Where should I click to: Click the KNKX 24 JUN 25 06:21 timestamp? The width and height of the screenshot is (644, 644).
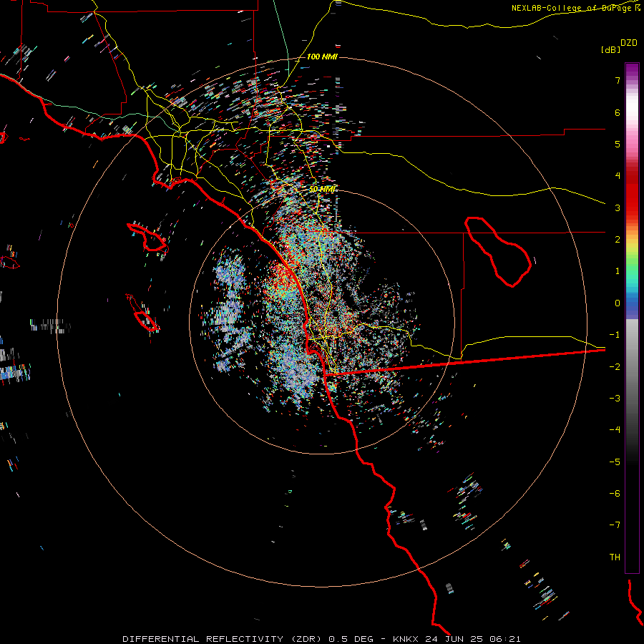click(457, 639)
